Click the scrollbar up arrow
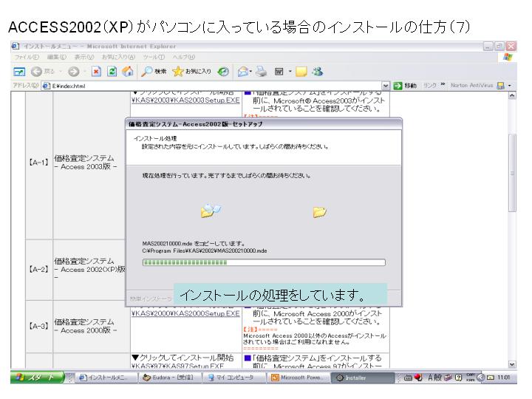Image resolution: width=532 pixels, height=399 pixels. [x=512, y=95]
